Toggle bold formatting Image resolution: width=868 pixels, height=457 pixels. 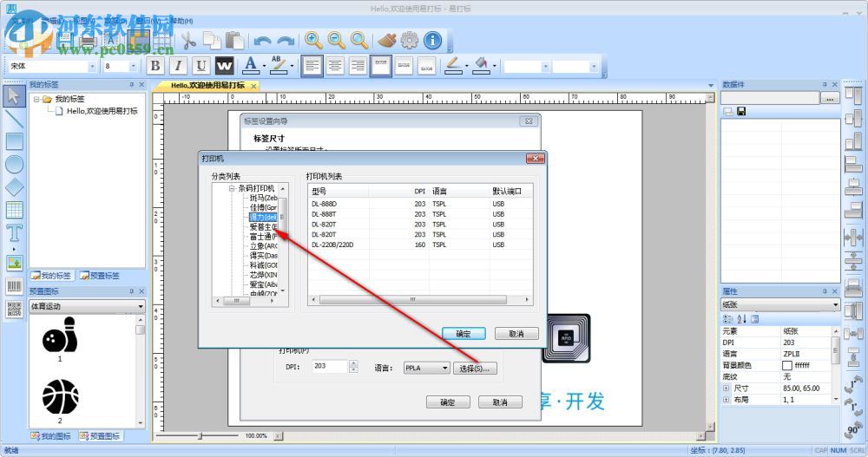click(155, 66)
